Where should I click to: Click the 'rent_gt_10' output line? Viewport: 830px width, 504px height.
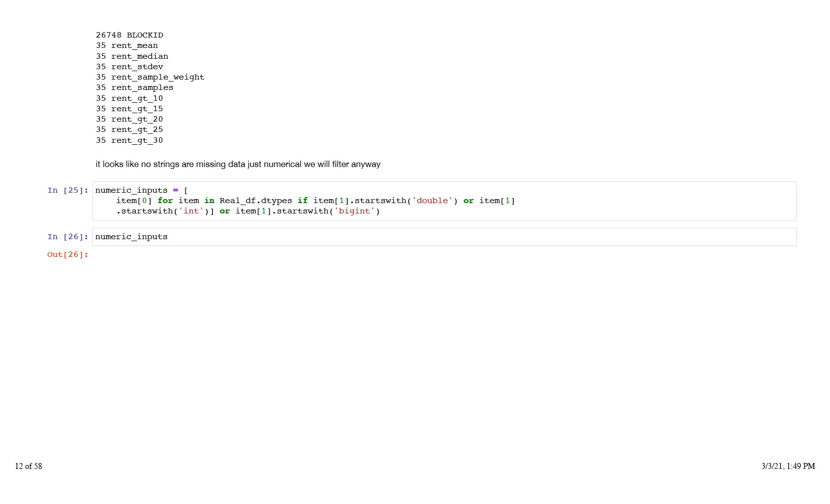pyautogui.click(x=129, y=98)
